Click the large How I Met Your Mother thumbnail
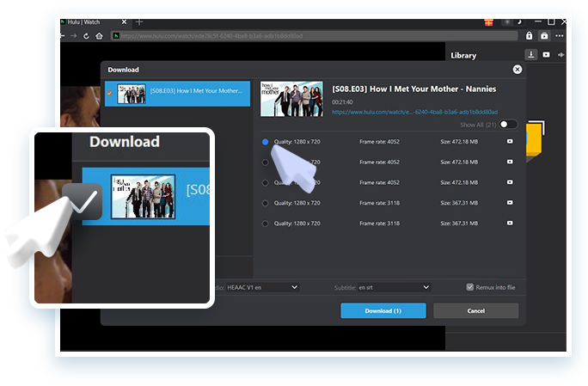This screenshot has height=386, width=588. pos(291,99)
